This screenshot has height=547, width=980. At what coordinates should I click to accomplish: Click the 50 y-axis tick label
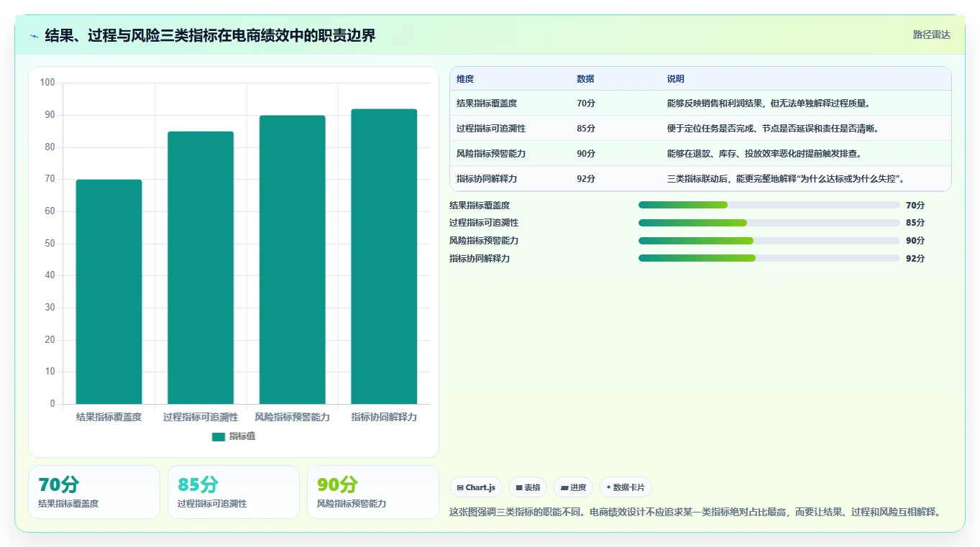(x=50, y=244)
